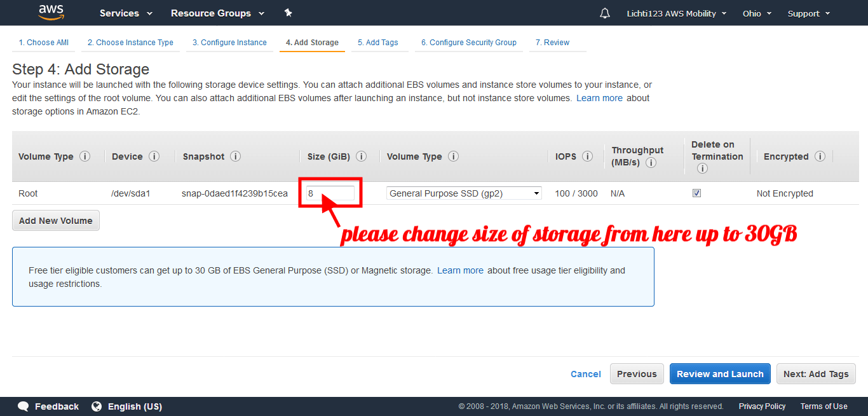This screenshot has height=416, width=868.
Task: Click info icon next to IOPS header
Action: [587, 156]
